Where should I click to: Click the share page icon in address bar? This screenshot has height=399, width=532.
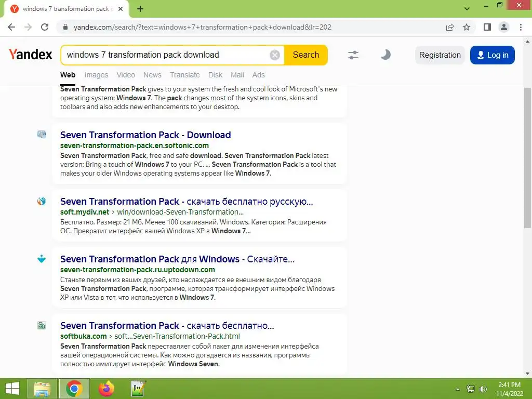tap(450, 27)
